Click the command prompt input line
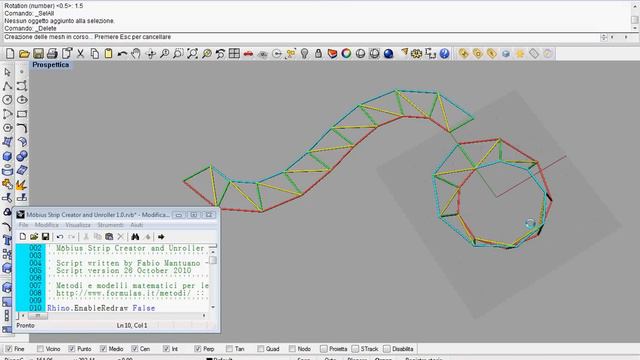The width and height of the screenshot is (640, 360). (301, 37)
